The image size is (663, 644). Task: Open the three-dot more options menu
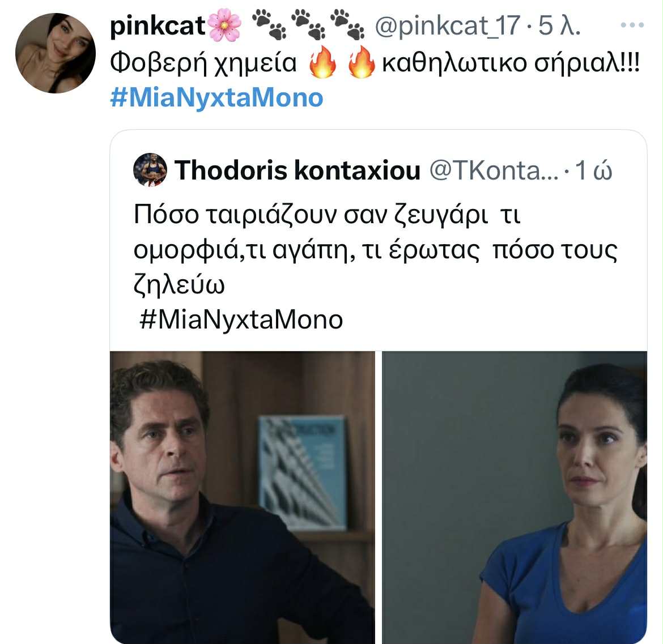tap(632, 25)
